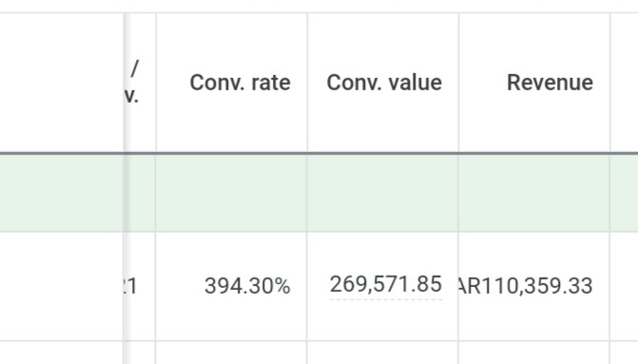
Task: Click the partially visible '/ v.' column header
Action: [x=133, y=83]
